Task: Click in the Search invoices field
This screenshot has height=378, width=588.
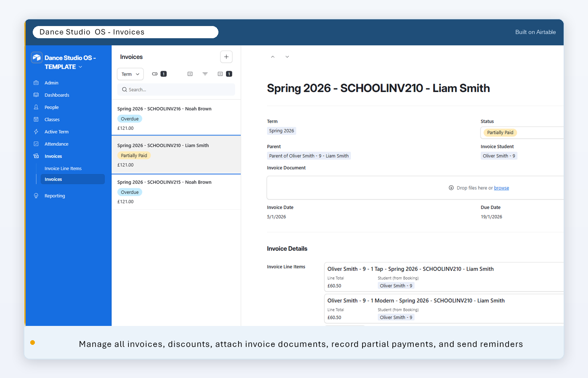Action: click(176, 89)
